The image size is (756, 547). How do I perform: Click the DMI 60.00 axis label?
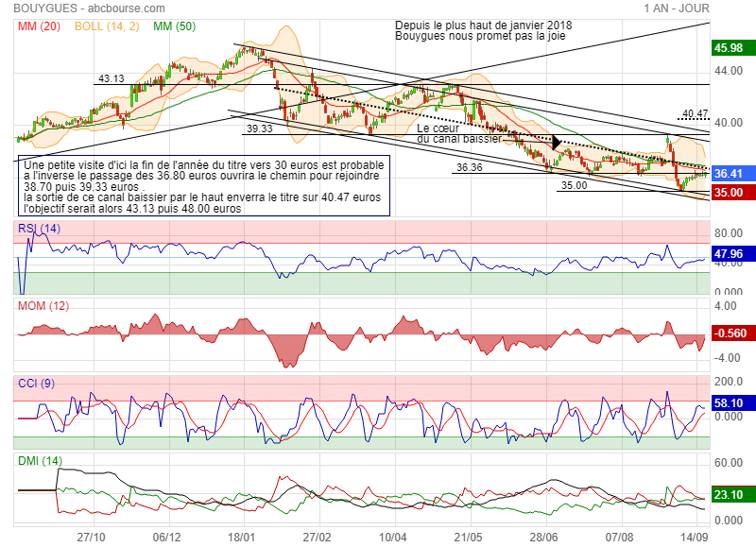729,463
